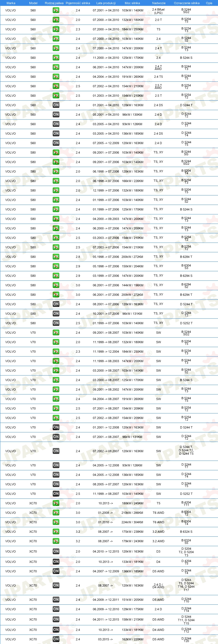Viewport: 218px width, 644px height.
Task: Select diesel ON icon in V70 93kW / 126KM row
Action: [56, 465]
